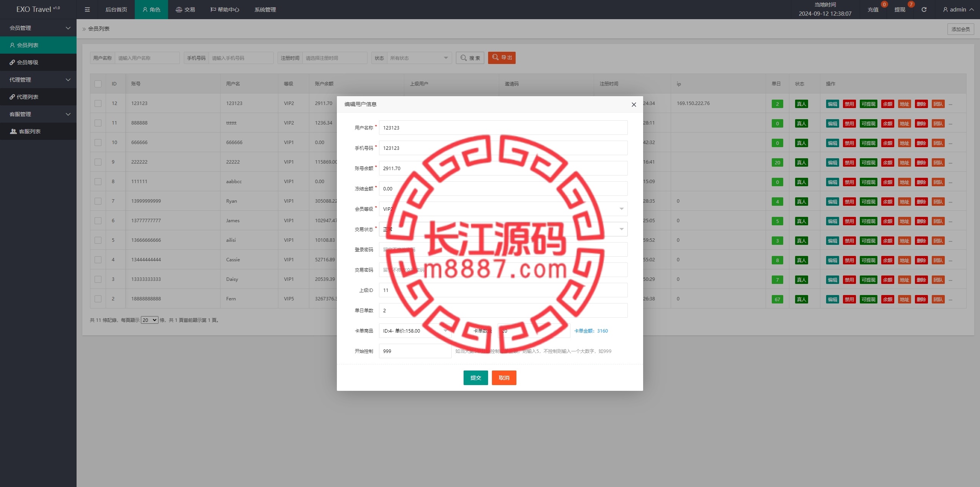Close the 编辑用户信息 dialog with X
This screenshot has height=487, width=980.
[634, 105]
